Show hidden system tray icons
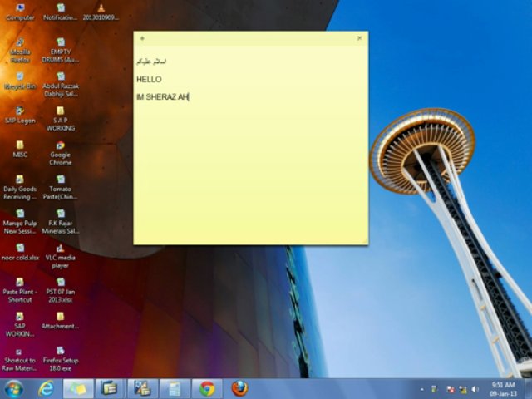 pos(422,389)
